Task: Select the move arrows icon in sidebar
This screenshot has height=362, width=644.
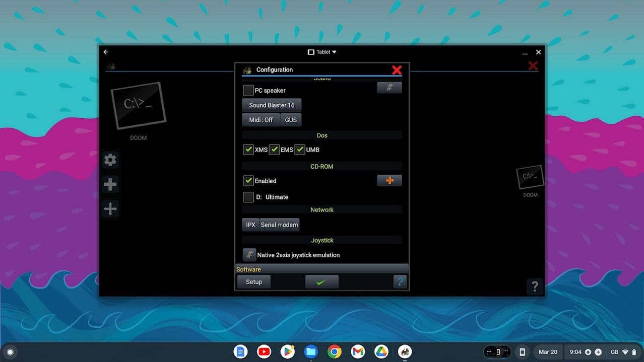Action: point(110,208)
